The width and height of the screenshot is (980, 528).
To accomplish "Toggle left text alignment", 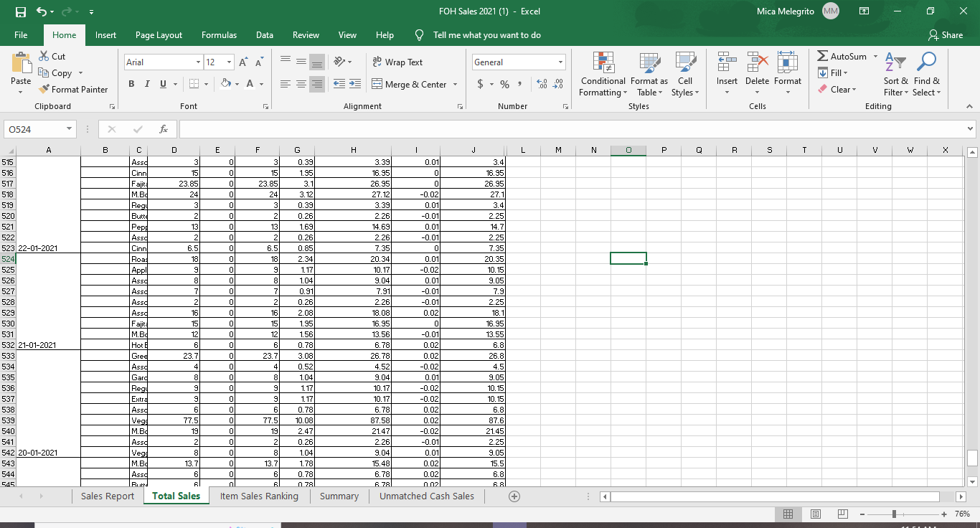I will [x=285, y=85].
